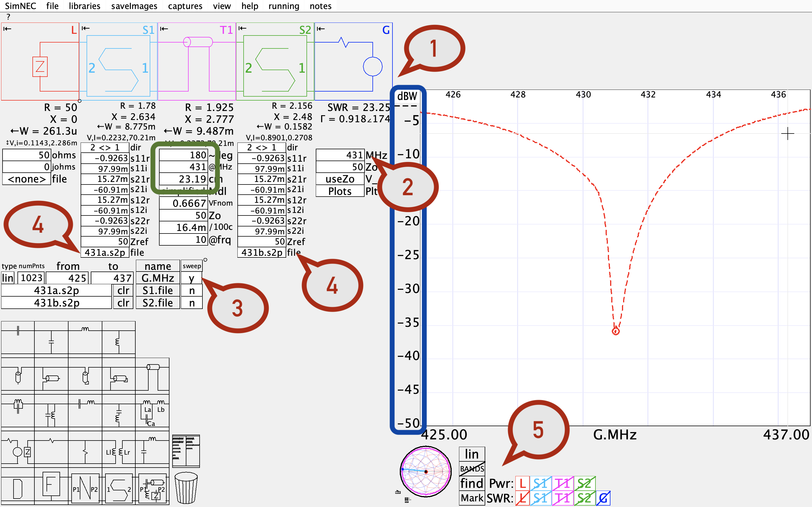
Task: Open the S1 direction 2<>1 selector
Action: 105,148
